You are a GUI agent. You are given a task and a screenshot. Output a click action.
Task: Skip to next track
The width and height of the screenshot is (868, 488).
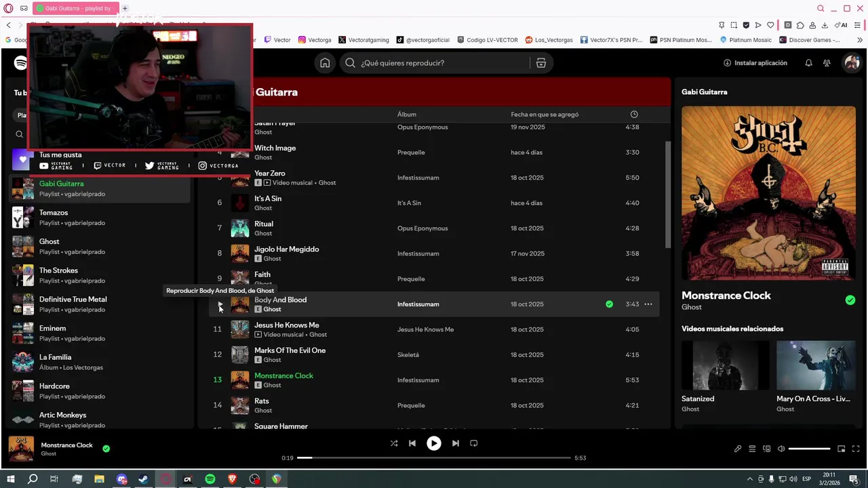coord(456,443)
